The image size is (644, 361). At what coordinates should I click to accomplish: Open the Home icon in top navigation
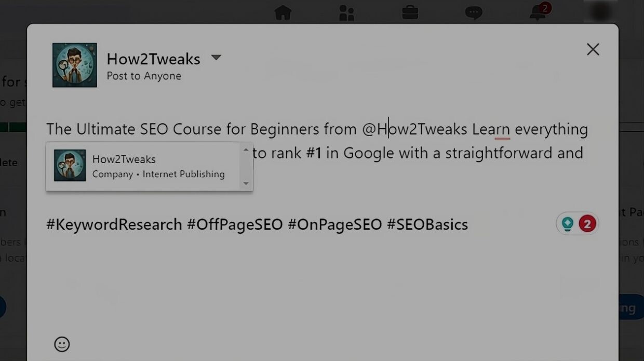click(283, 12)
